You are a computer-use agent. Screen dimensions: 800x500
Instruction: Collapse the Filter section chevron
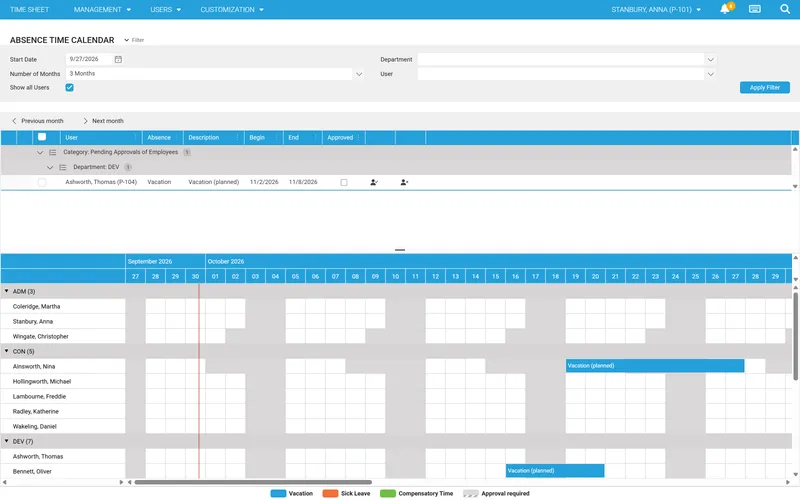[x=127, y=40]
